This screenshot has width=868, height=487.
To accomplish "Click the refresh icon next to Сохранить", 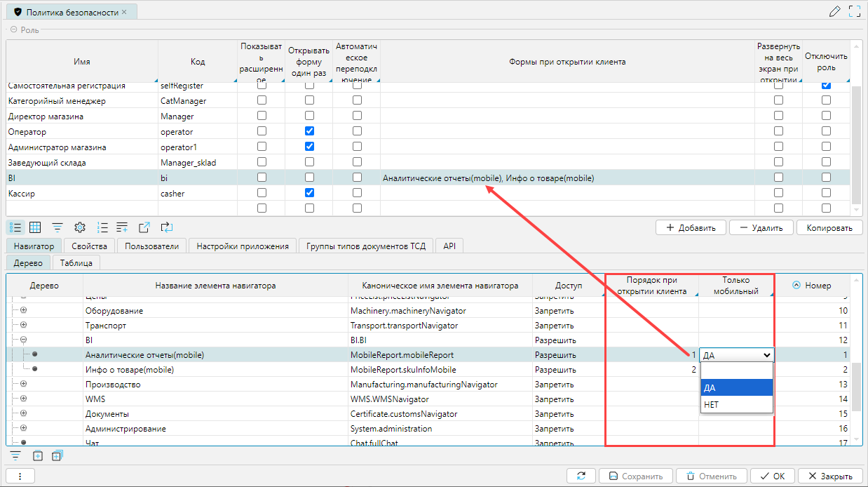I will point(581,476).
